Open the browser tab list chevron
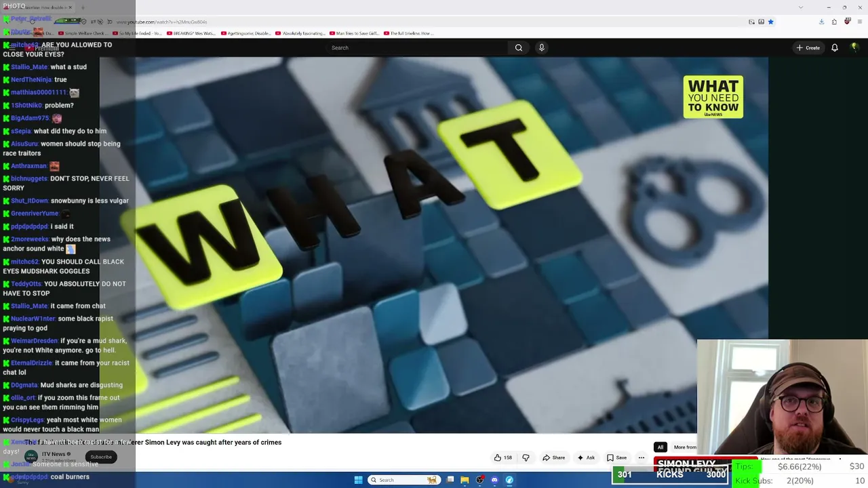Screen dimensions: 868x488 (801, 7)
